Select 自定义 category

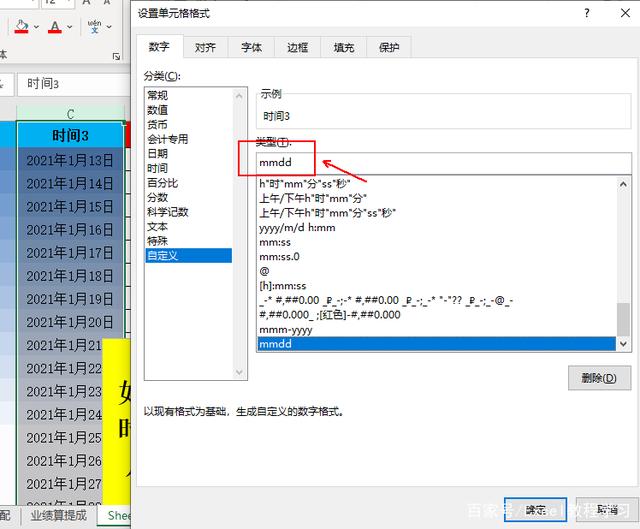pos(189,256)
